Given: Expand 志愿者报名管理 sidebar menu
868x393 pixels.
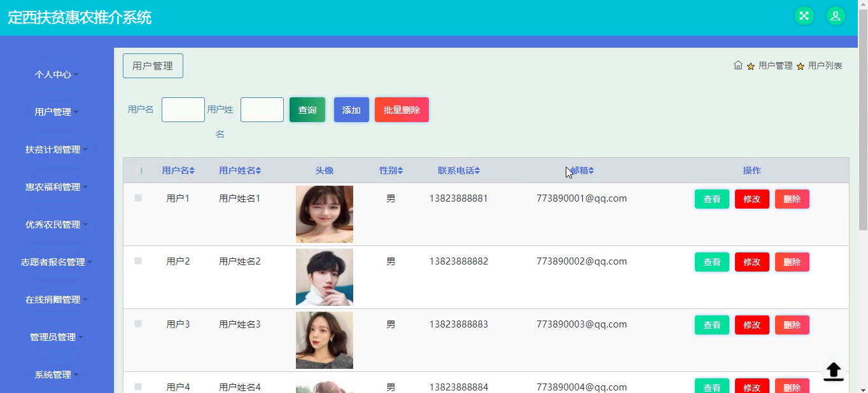Looking at the screenshot, I should [57, 262].
